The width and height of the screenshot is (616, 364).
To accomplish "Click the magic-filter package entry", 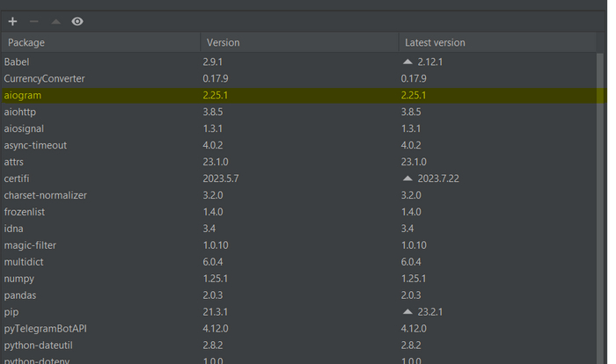I will point(30,245).
